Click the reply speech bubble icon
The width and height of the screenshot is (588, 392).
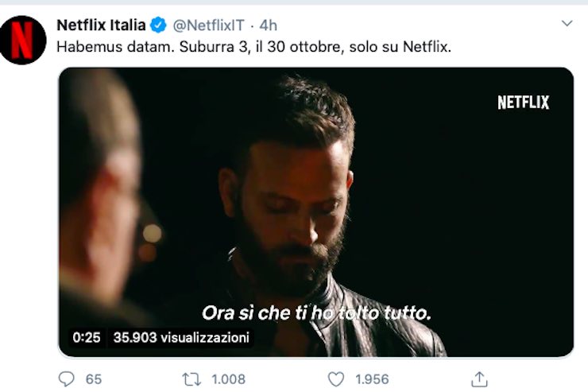pyautogui.click(x=67, y=378)
